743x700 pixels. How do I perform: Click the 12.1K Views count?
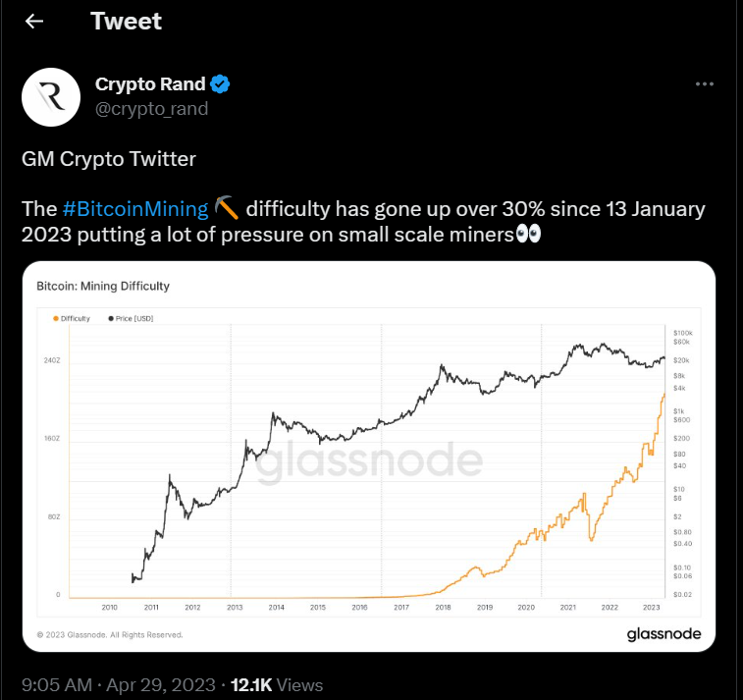pyautogui.click(x=276, y=684)
